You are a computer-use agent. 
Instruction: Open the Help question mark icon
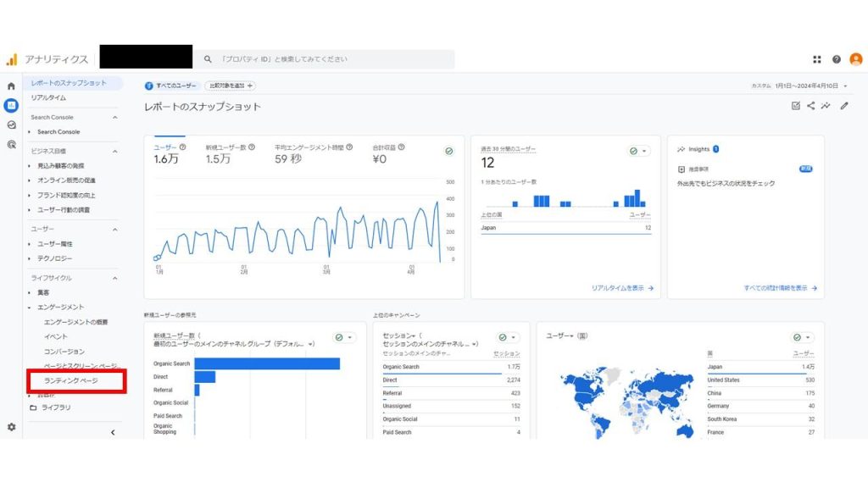click(837, 59)
